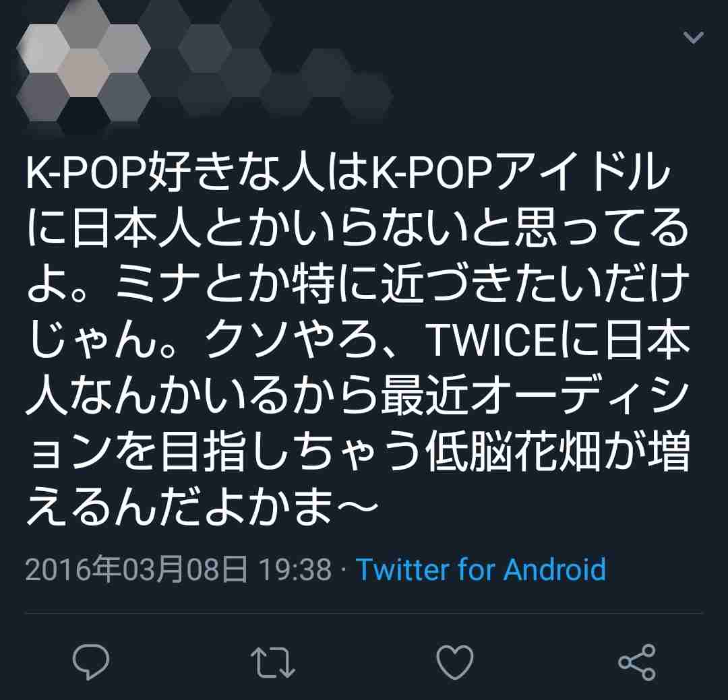
Task: Click the line starting に日本人とかいらない
Action: point(357,228)
